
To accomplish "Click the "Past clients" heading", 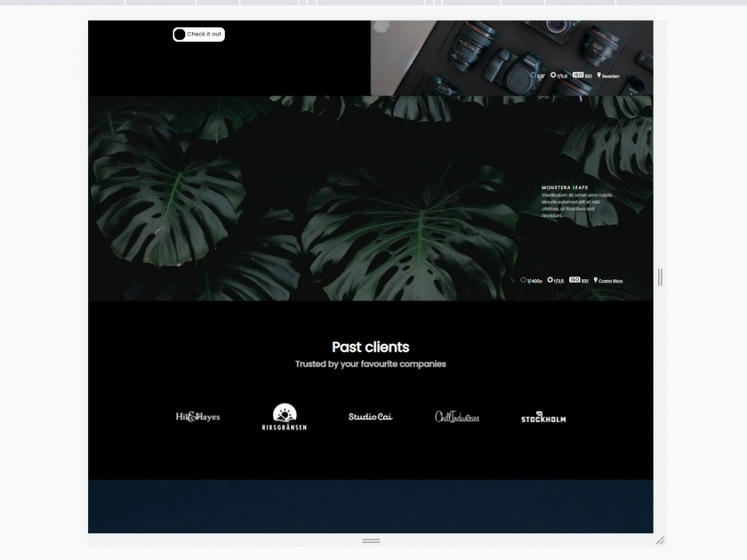I will coord(371,347).
